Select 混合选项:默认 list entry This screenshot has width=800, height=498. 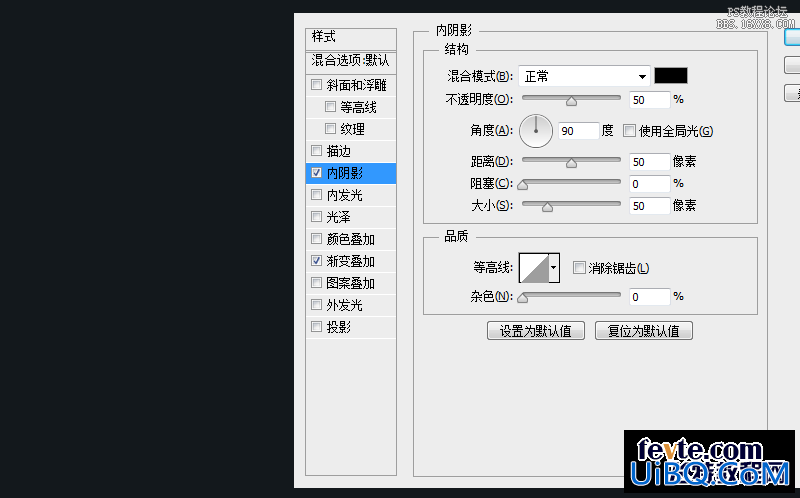(x=351, y=61)
